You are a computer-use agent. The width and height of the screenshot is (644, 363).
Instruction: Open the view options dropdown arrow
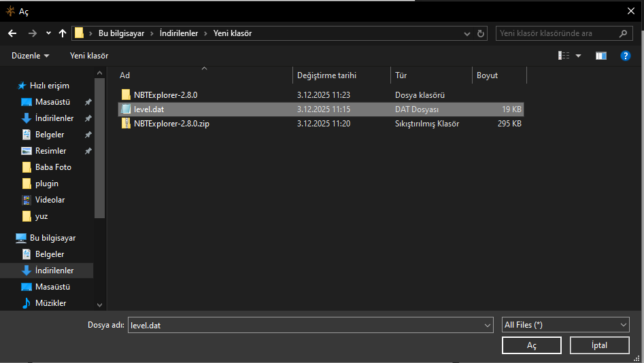point(579,56)
